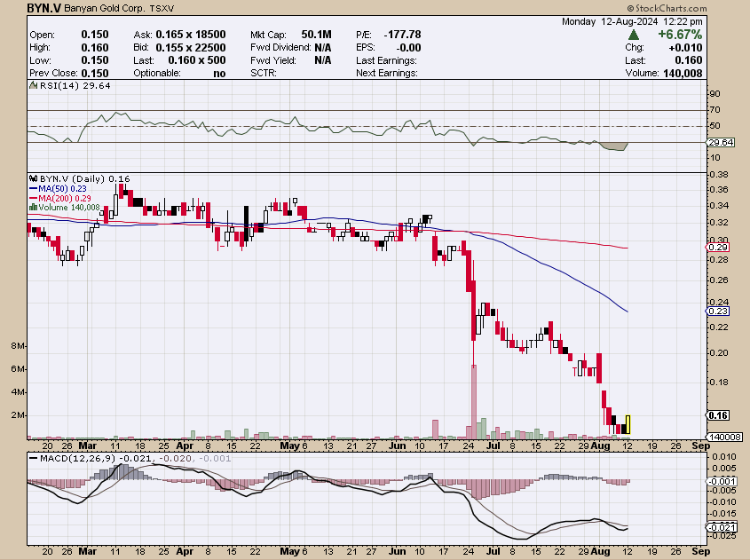Click the EPS -0.00 value

pyautogui.click(x=408, y=47)
